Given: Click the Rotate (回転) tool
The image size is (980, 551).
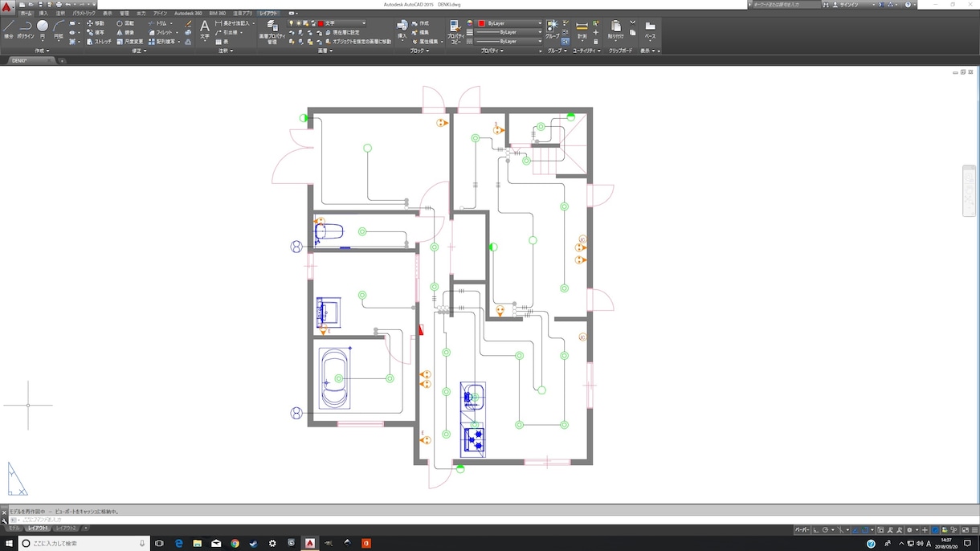Looking at the screenshot, I should (125, 23).
